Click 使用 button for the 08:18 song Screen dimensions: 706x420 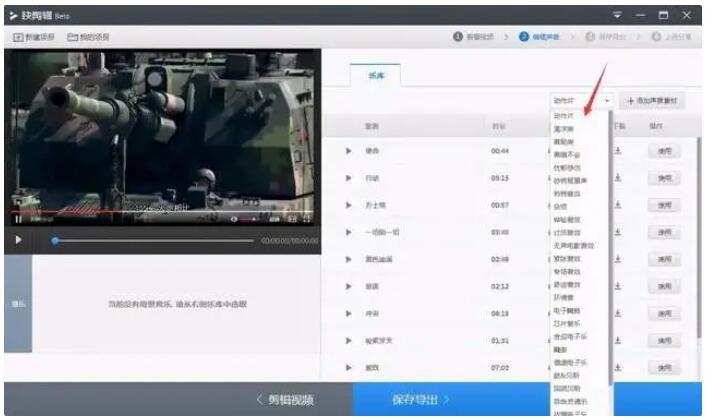[664, 314]
